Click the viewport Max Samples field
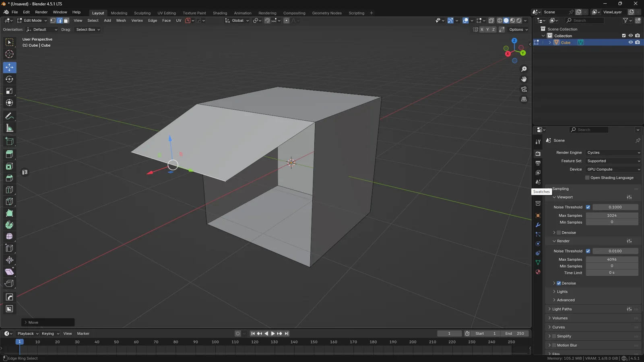 [612, 216]
